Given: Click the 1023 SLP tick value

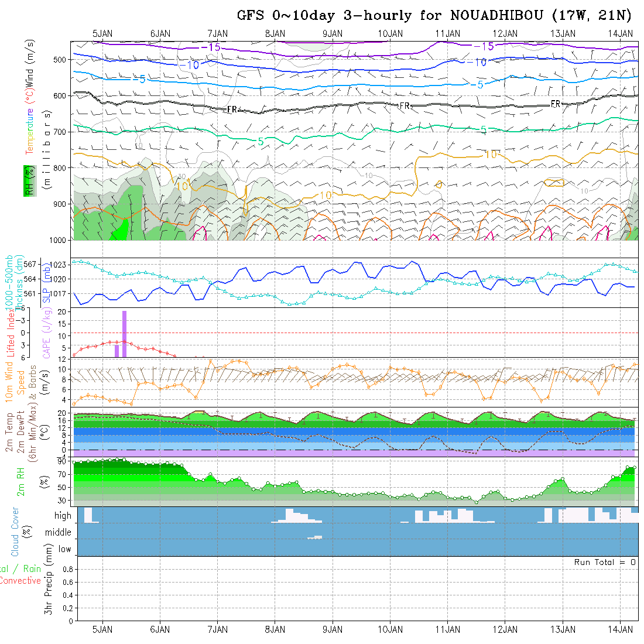Looking at the screenshot, I should [59, 265].
